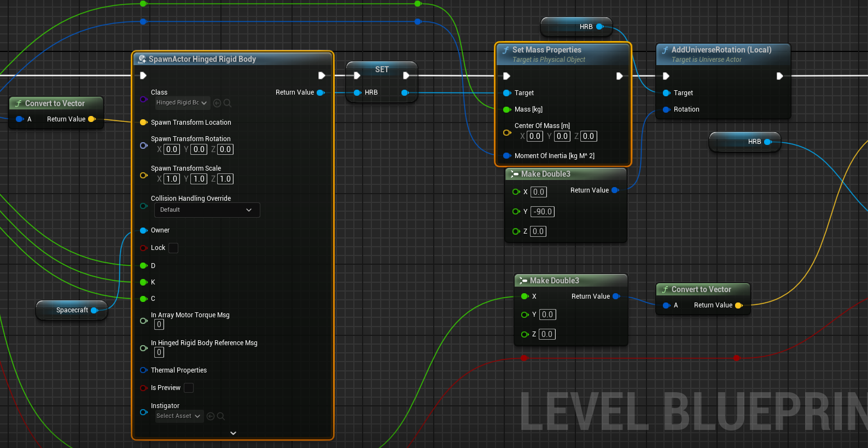Open the Instigator Select Asset dropdown

[x=178, y=416]
